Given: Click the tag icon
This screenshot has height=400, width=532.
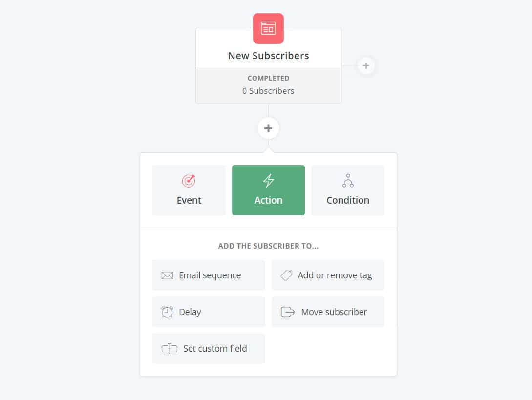Looking at the screenshot, I should [286, 275].
